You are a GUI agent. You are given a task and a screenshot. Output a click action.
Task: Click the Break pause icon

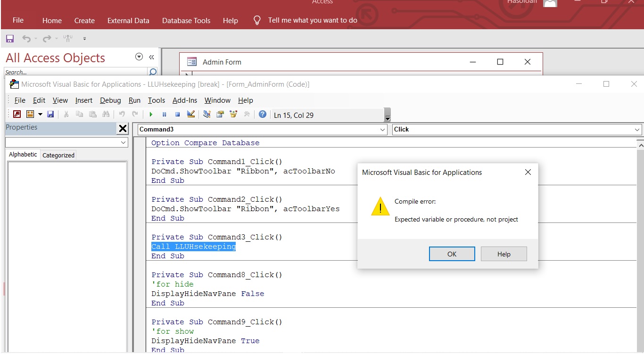pos(164,114)
